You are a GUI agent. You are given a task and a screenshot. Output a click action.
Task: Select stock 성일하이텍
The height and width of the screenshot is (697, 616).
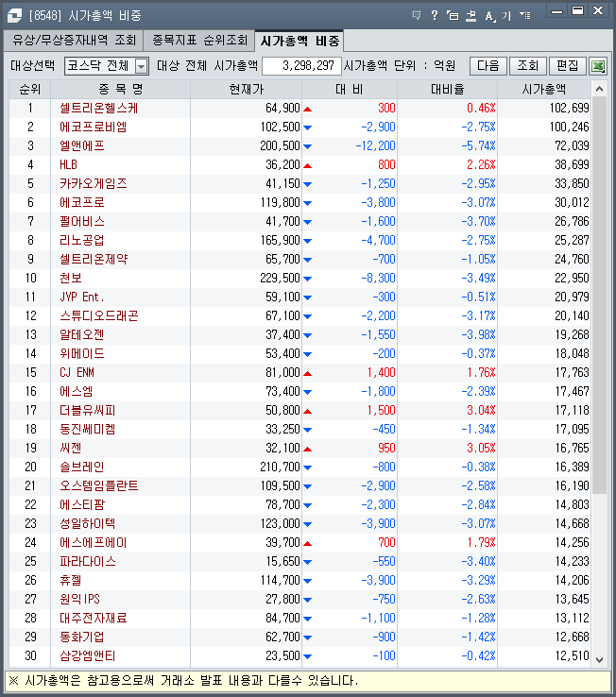pos(88,523)
